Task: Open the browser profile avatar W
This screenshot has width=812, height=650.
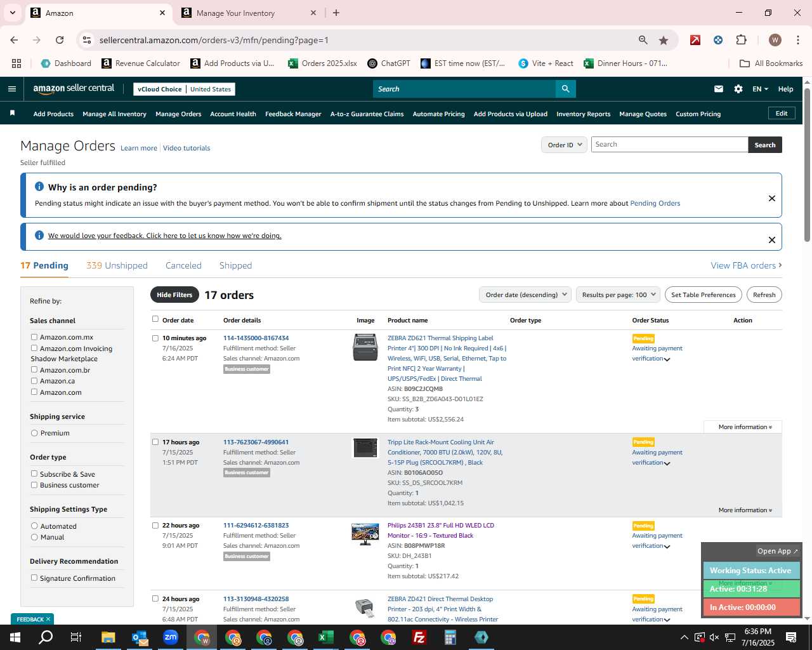Action: (x=775, y=40)
